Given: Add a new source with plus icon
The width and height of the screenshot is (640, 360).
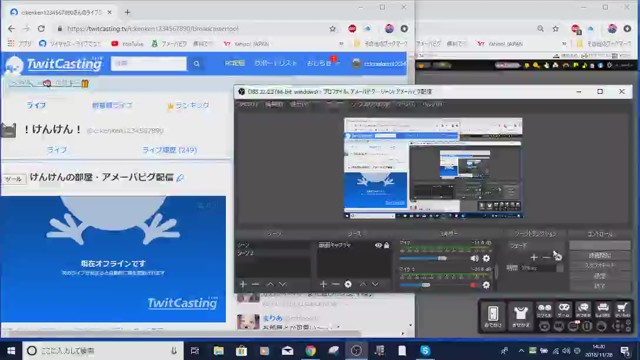Looking at the screenshot, I should [x=323, y=284].
